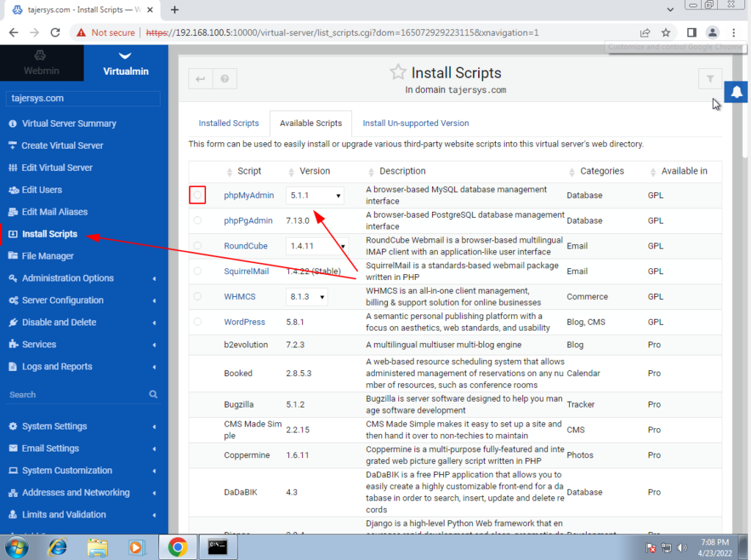
Task: Click the network tray icon
Action: (666, 548)
